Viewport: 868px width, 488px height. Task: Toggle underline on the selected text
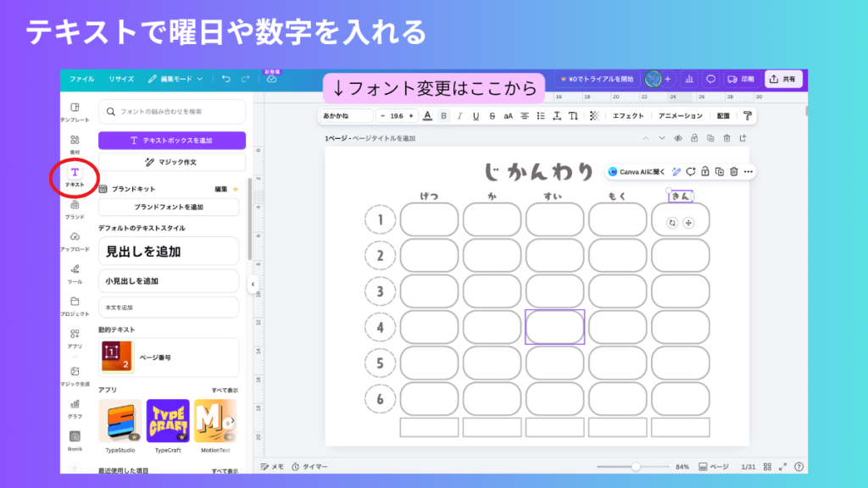(x=476, y=114)
